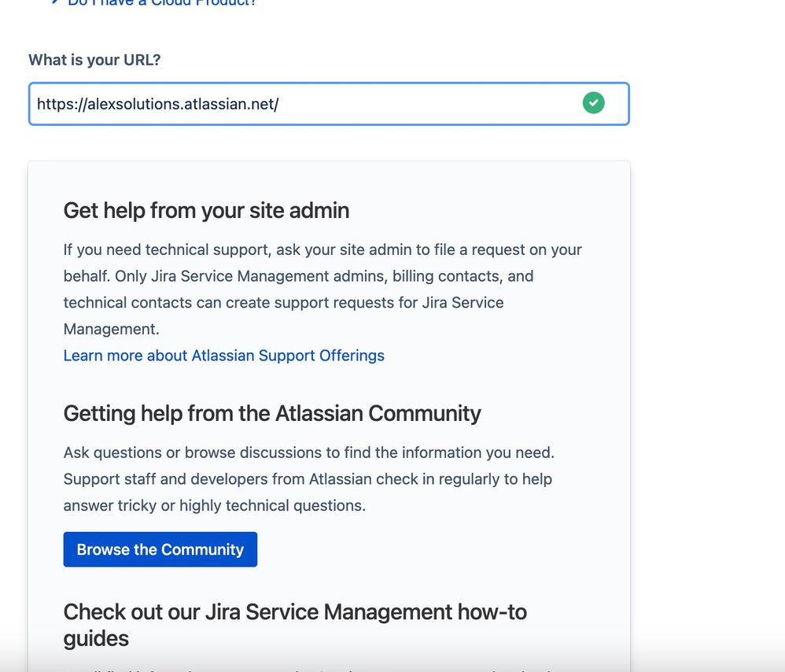785x672 pixels.
Task: Click the "Get help from your site admin" heading
Action: (206, 211)
